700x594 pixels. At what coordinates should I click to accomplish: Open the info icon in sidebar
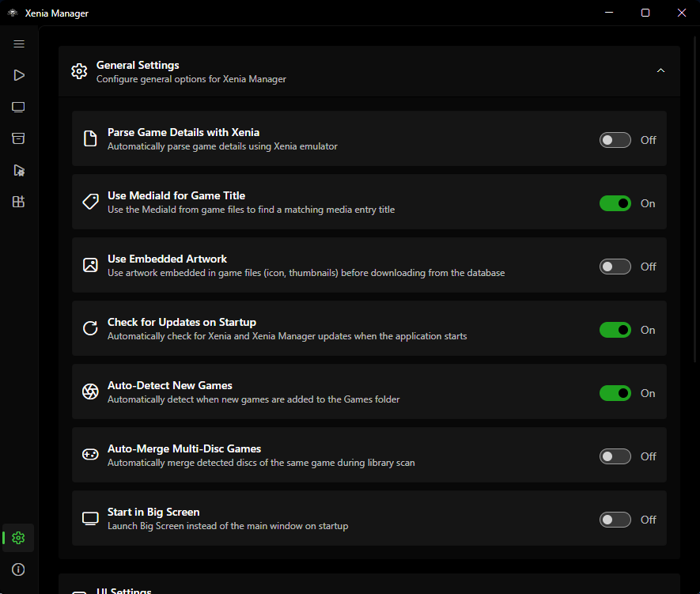click(x=18, y=569)
